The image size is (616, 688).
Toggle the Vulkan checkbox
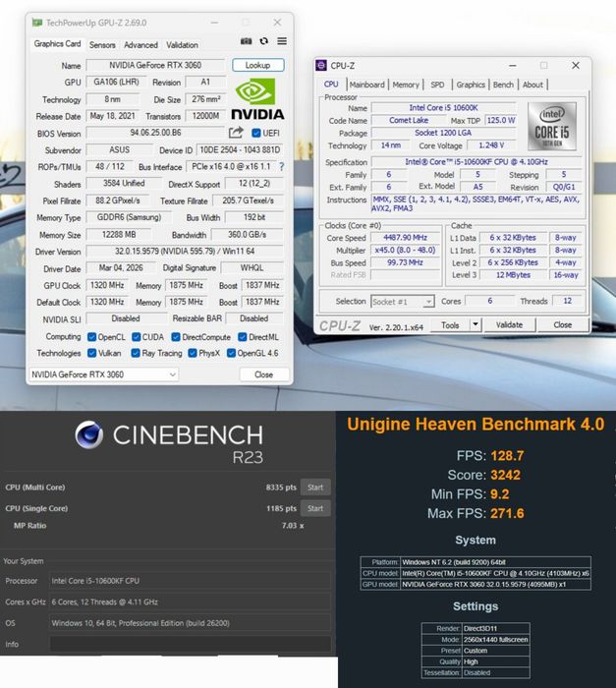click(91, 353)
